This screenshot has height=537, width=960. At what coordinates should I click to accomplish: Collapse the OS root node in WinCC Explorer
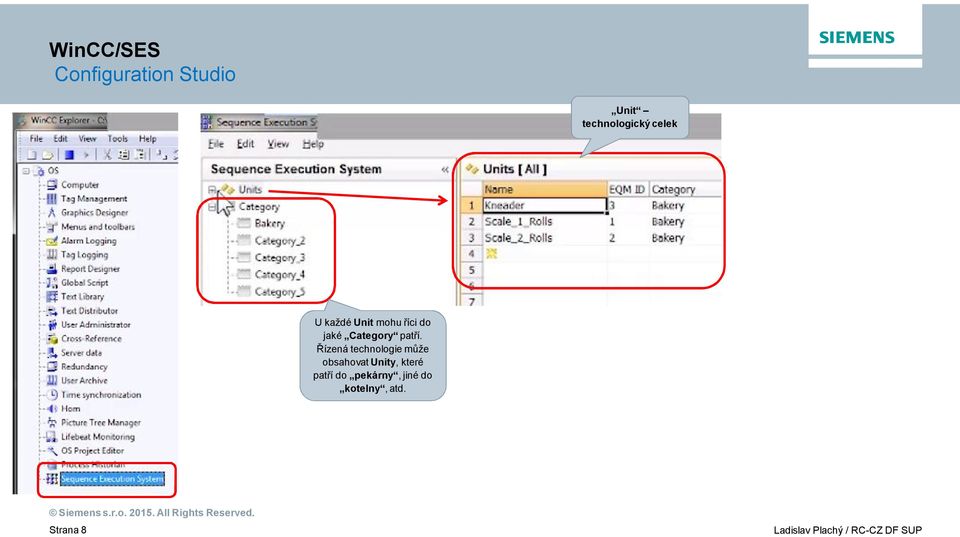[26, 171]
